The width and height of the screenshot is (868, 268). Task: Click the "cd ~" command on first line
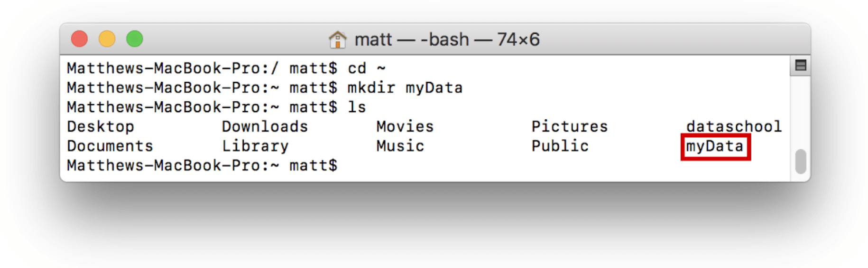point(366,68)
